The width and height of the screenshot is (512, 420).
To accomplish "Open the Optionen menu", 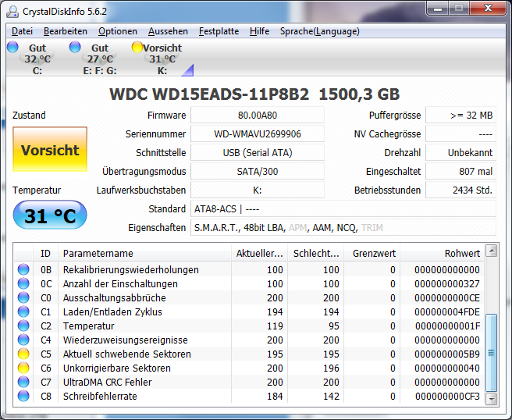I will (x=118, y=31).
